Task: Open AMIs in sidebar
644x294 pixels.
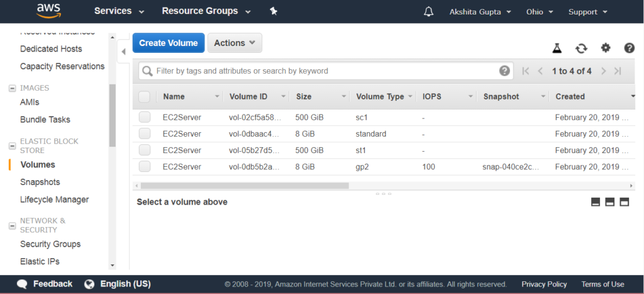Action: click(x=30, y=102)
